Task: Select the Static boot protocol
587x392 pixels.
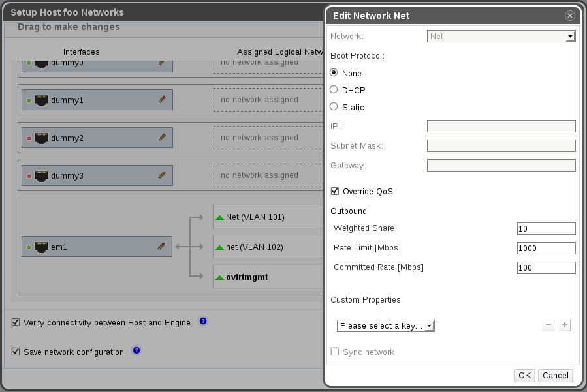Action: click(x=334, y=107)
